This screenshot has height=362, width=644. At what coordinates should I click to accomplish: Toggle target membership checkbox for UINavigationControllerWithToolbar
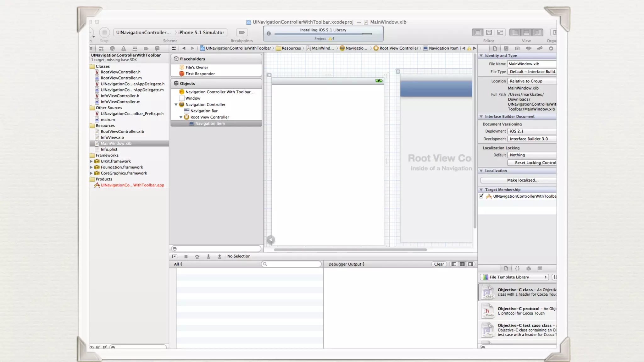click(x=481, y=196)
